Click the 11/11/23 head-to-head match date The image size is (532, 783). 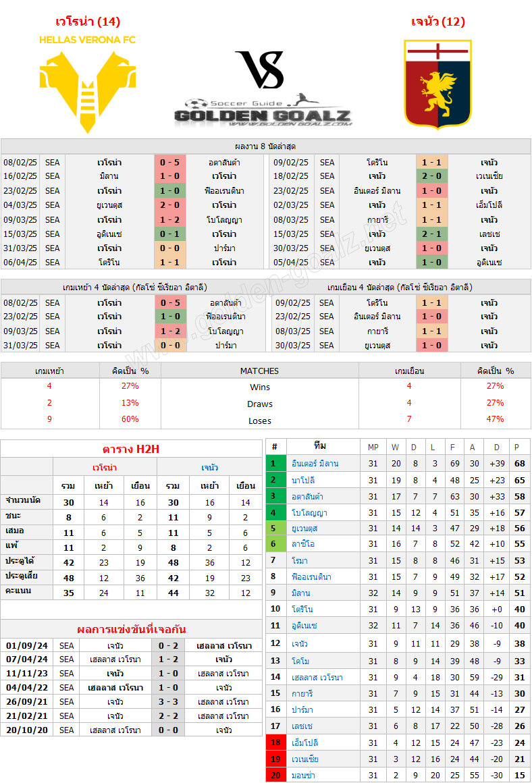click(x=27, y=674)
